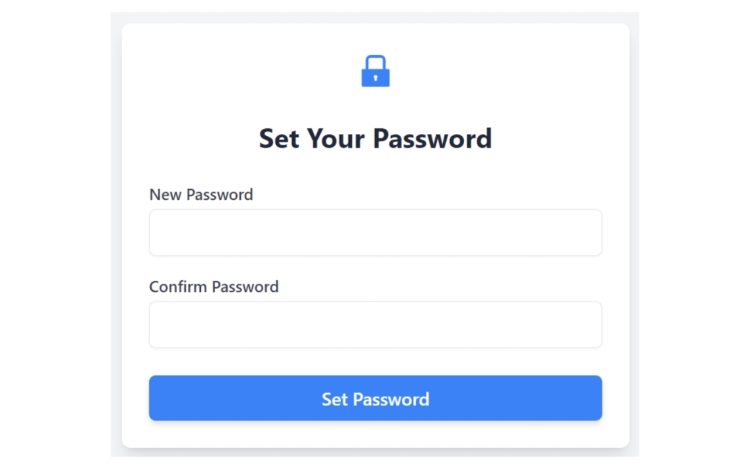Focus the Confirm Password input field
Viewport: 750px width, 469px height.
click(375, 324)
